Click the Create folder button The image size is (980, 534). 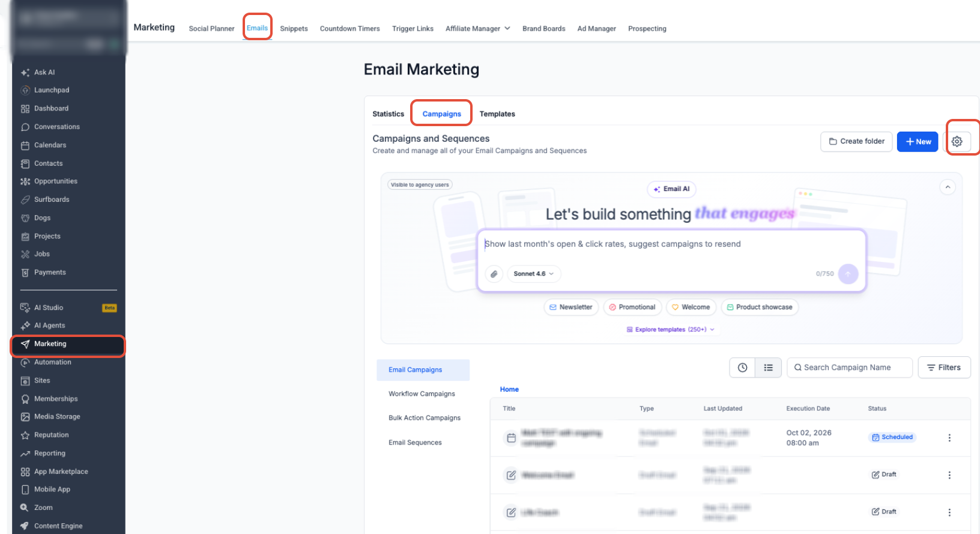[x=856, y=142]
